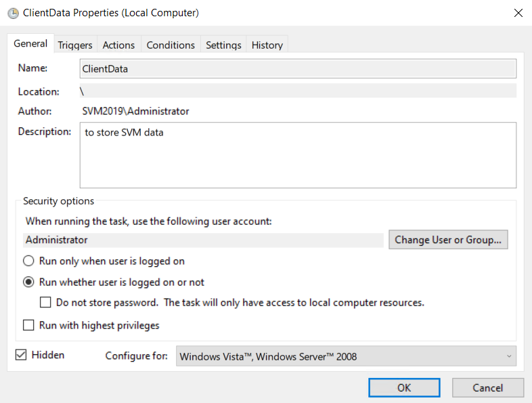
Task: Uncheck the Hidden checkbox
Action: [21, 355]
